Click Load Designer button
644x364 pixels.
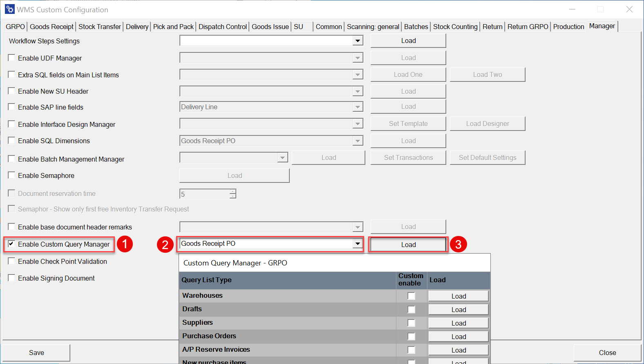(487, 124)
